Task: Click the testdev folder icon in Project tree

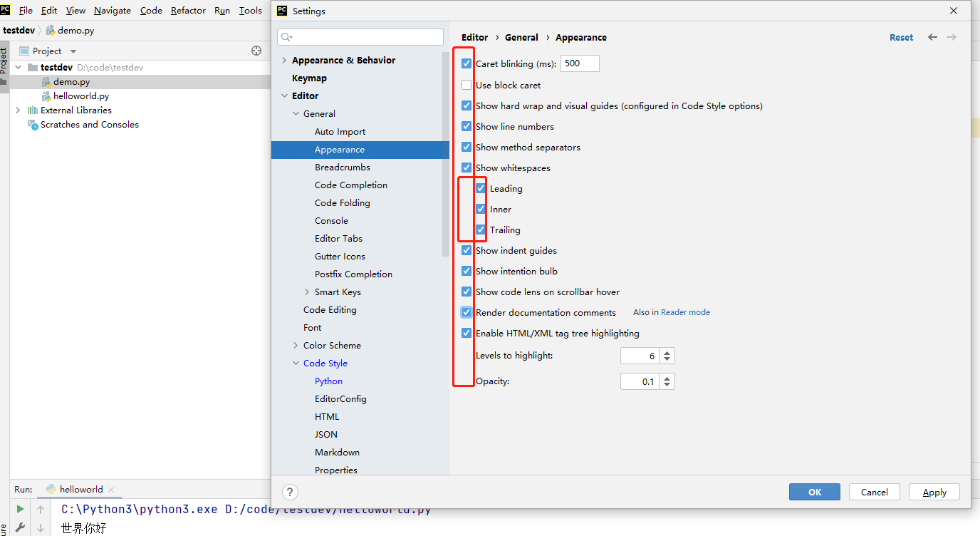Action: point(32,68)
